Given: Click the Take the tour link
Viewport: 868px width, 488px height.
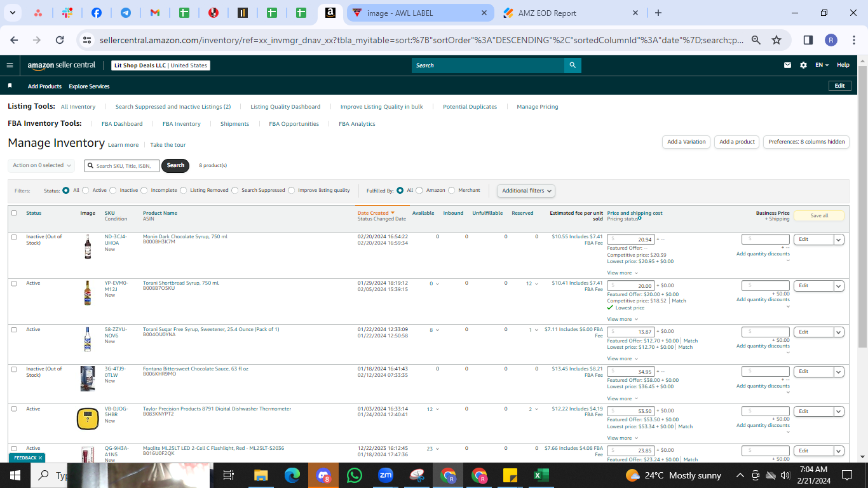Looking at the screenshot, I should 168,145.
